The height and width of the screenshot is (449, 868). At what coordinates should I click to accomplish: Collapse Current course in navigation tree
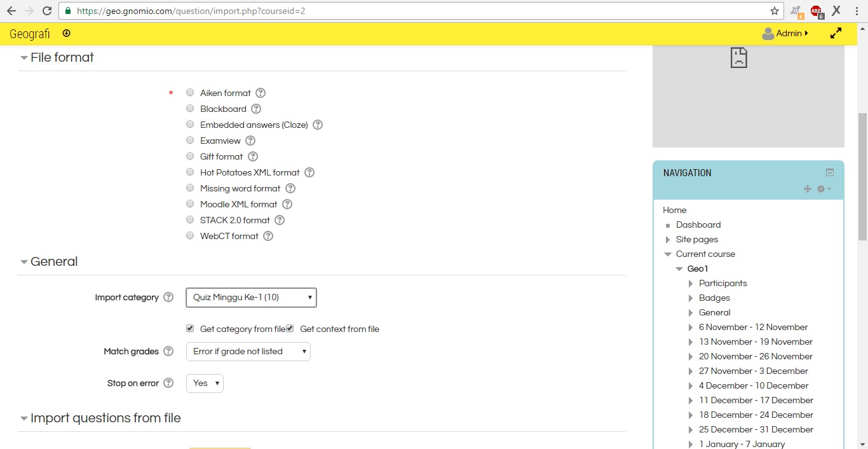point(668,254)
